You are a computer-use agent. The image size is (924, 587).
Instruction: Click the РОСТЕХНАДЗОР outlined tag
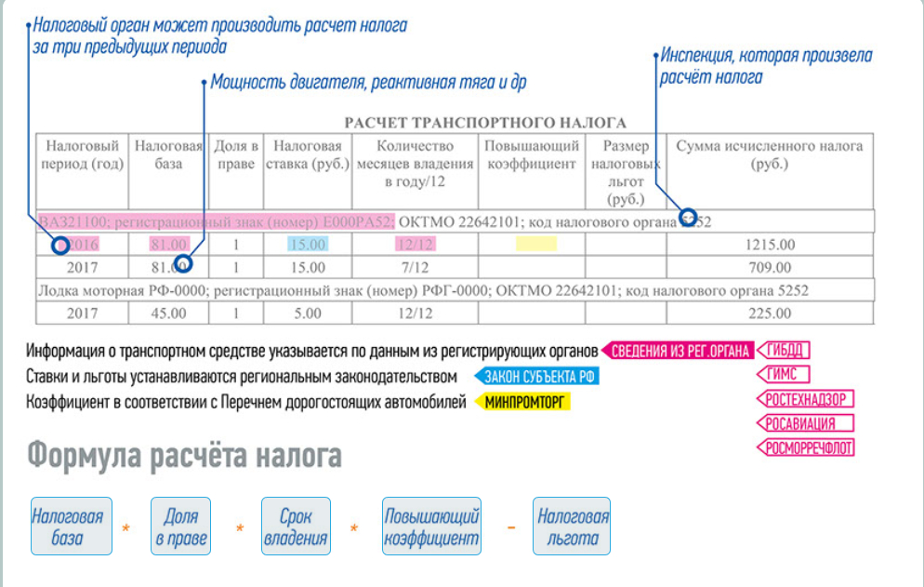806,399
